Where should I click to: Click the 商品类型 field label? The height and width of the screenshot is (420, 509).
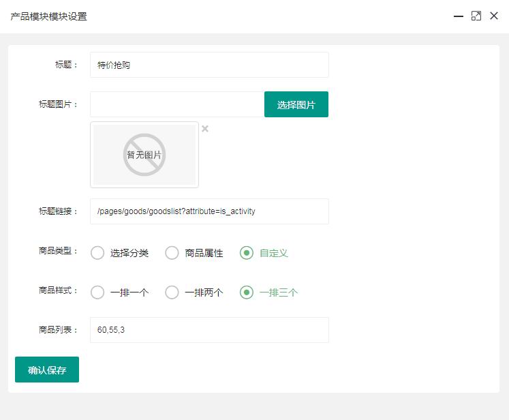coord(59,251)
